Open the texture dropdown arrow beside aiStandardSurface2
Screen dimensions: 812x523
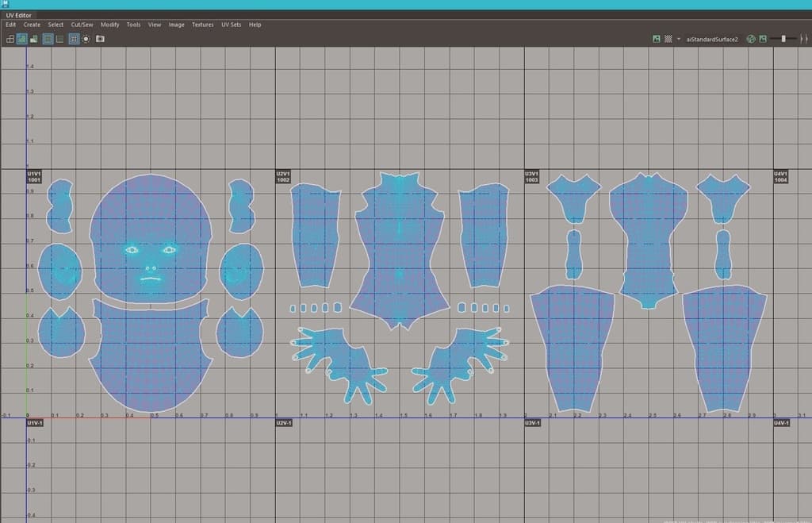(679, 39)
